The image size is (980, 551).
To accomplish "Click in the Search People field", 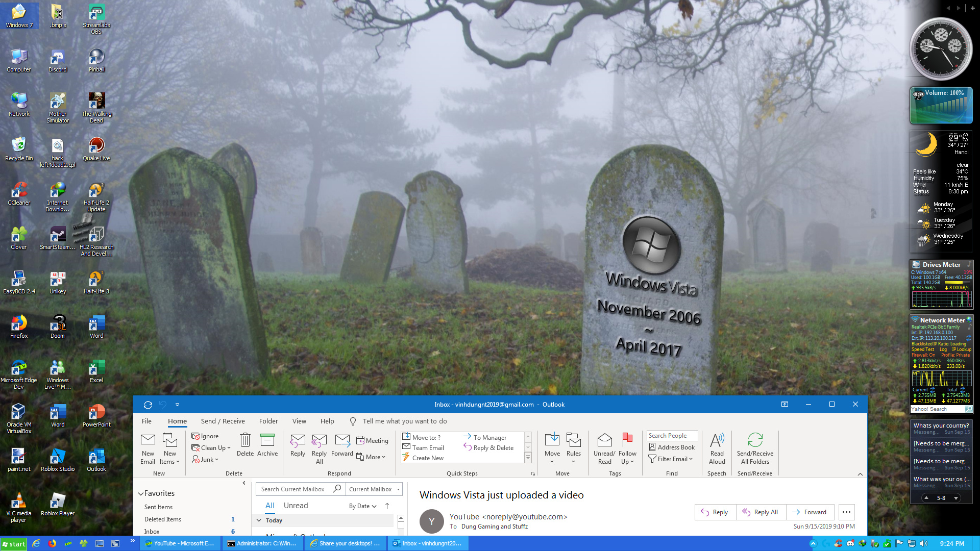I will [x=672, y=436].
